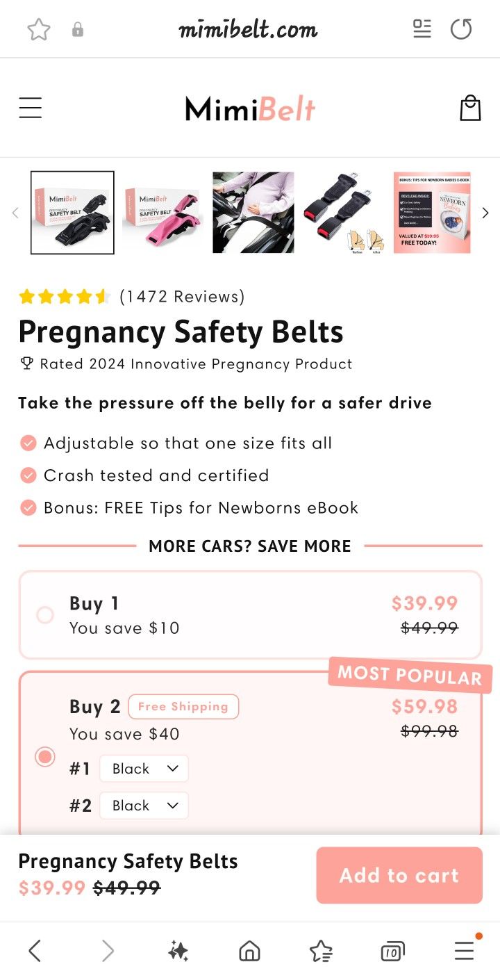500x980 pixels.
Task: Open reader mode icon in address bar
Action: [422, 28]
